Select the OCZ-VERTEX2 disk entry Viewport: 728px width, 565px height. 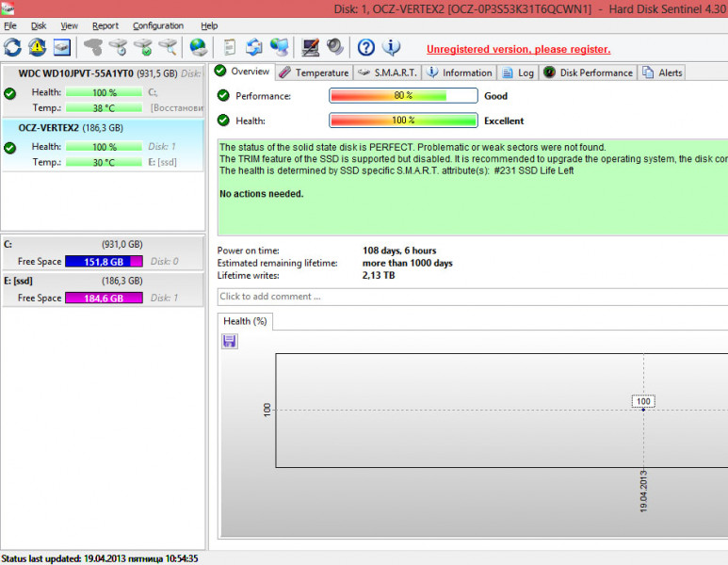(103, 145)
